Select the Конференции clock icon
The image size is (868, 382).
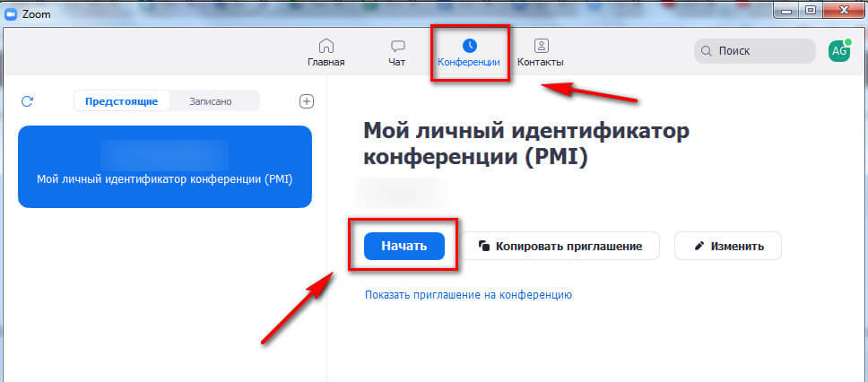tap(469, 45)
